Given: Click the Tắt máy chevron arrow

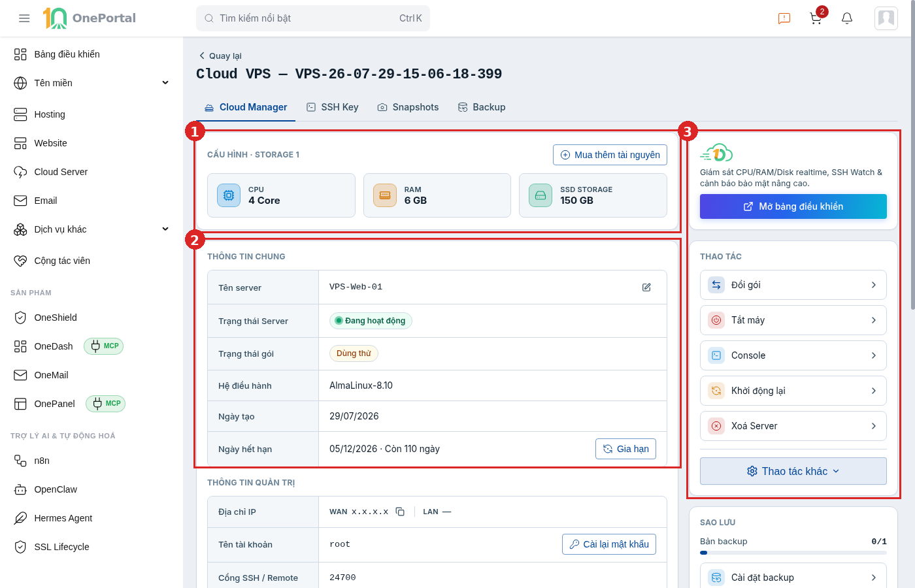Looking at the screenshot, I should point(874,320).
